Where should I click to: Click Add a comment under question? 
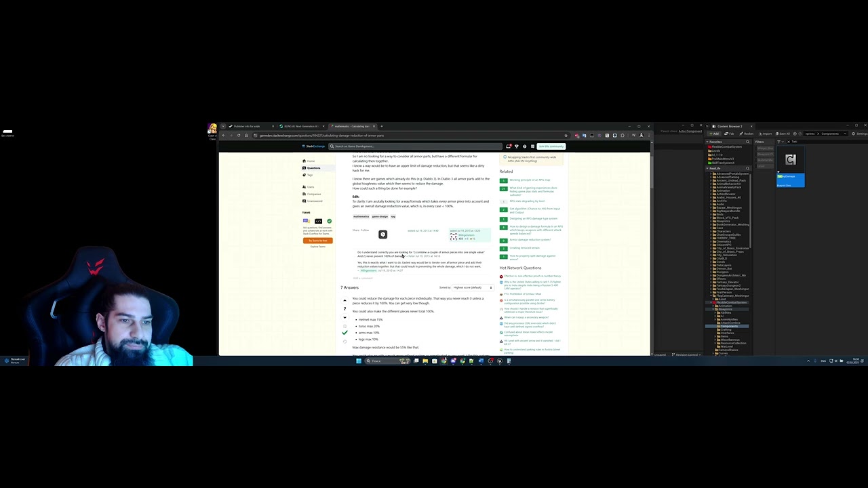coord(363,278)
